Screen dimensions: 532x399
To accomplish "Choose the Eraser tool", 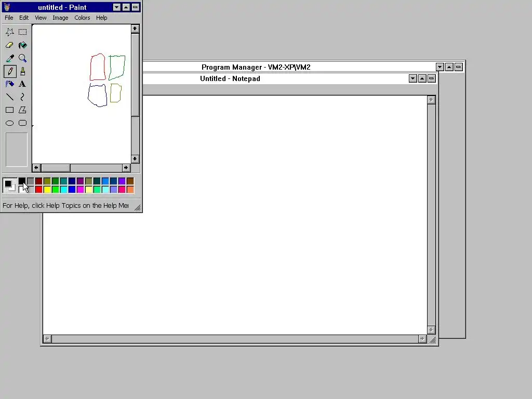I will coord(9,45).
